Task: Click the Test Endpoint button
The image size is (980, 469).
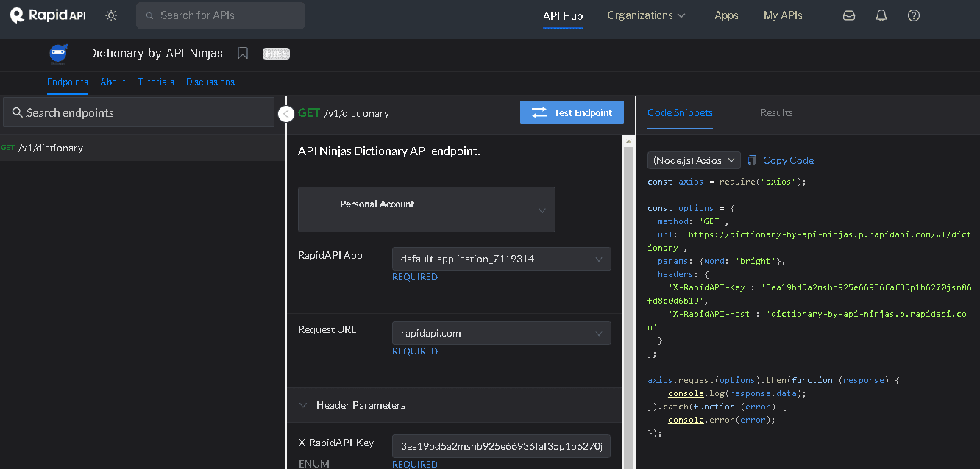Action: coord(572,112)
